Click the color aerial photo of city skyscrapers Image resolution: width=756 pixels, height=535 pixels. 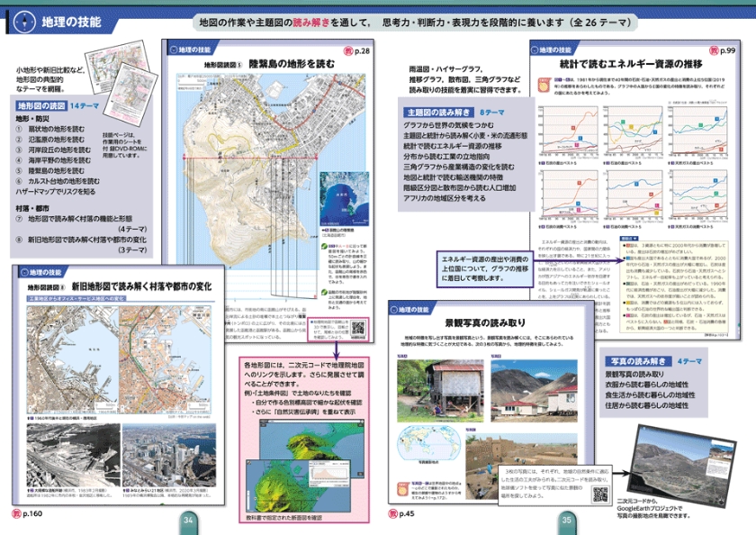[x=169, y=456]
